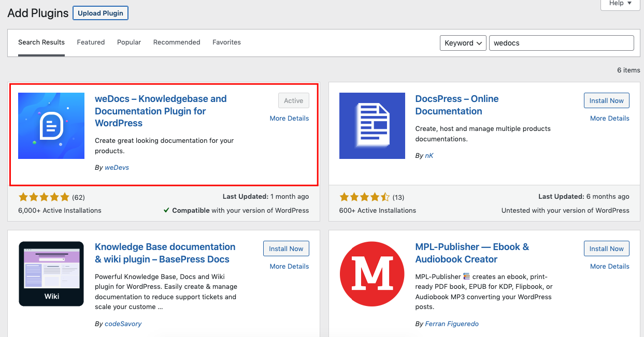The width and height of the screenshot is (644, 337).
Task: View More Details for weDocs
Action: point(289,119)
